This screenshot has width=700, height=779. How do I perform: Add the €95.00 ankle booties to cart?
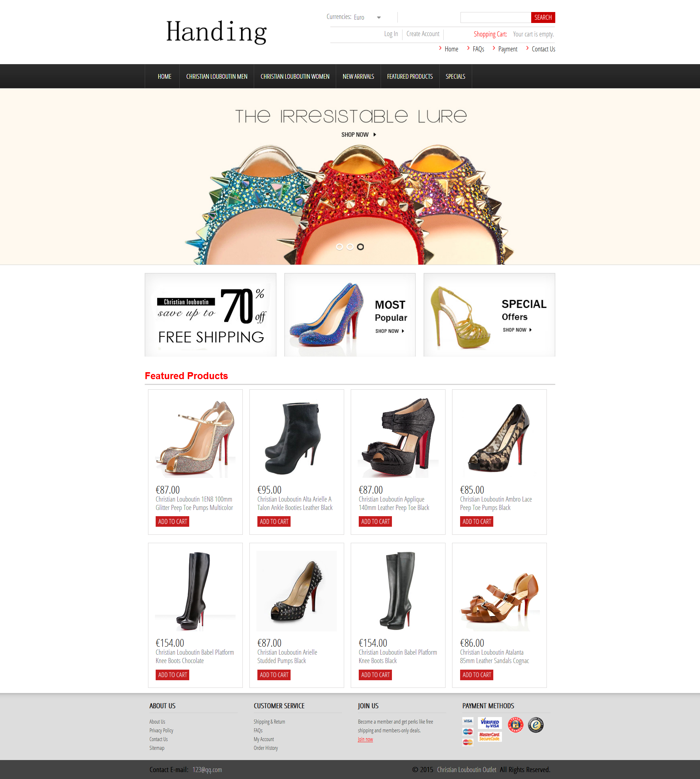coord(274,521)
